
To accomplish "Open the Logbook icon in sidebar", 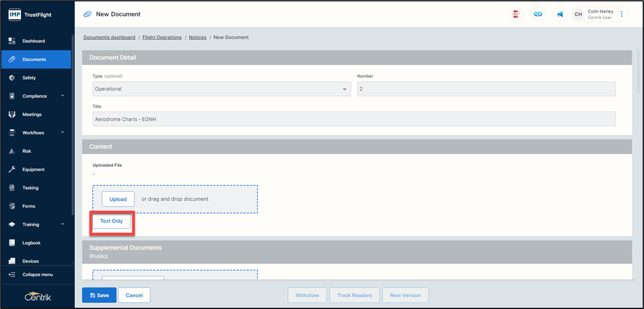I will coord(12,243).
